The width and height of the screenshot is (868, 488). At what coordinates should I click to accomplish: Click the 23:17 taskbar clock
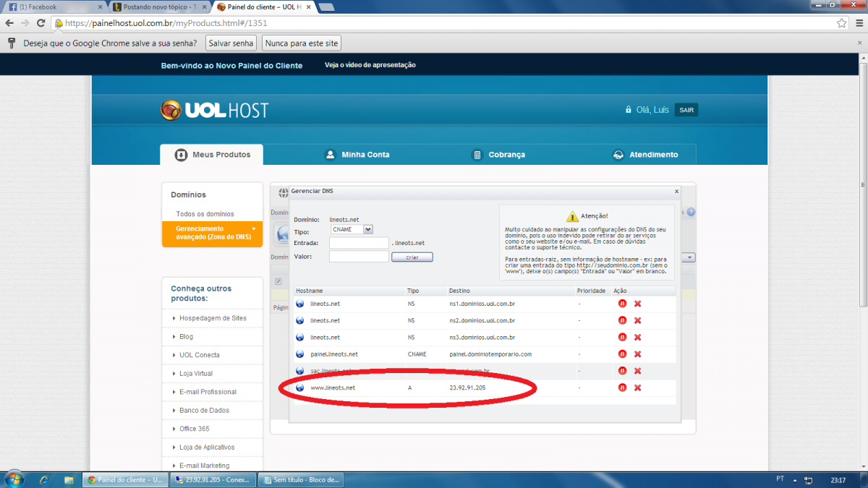click(x=838, y=480)
